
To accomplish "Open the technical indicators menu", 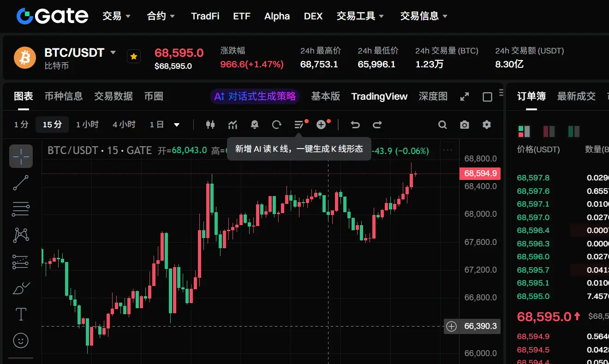I will [233, 125].
